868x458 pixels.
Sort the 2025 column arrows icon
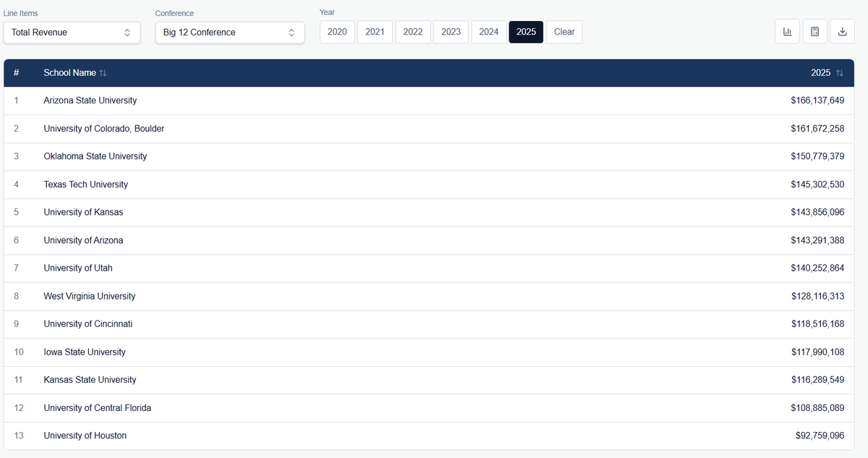coord(839,73)
